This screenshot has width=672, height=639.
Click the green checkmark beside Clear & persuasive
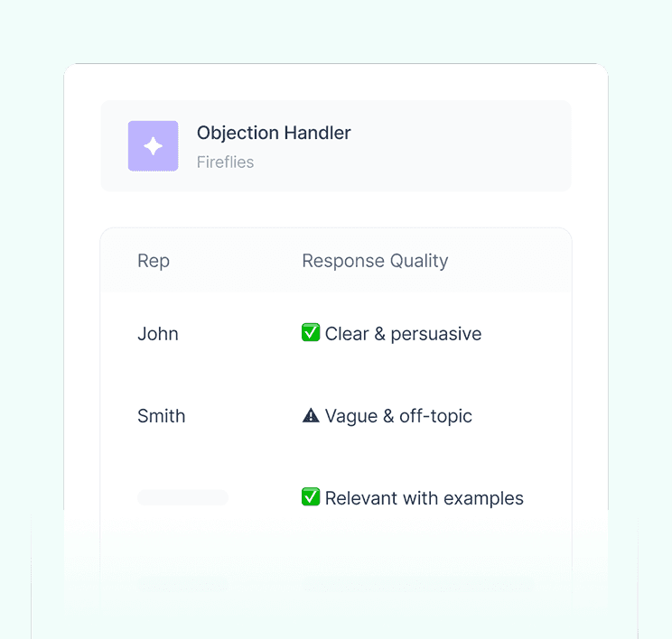[311, 332]
